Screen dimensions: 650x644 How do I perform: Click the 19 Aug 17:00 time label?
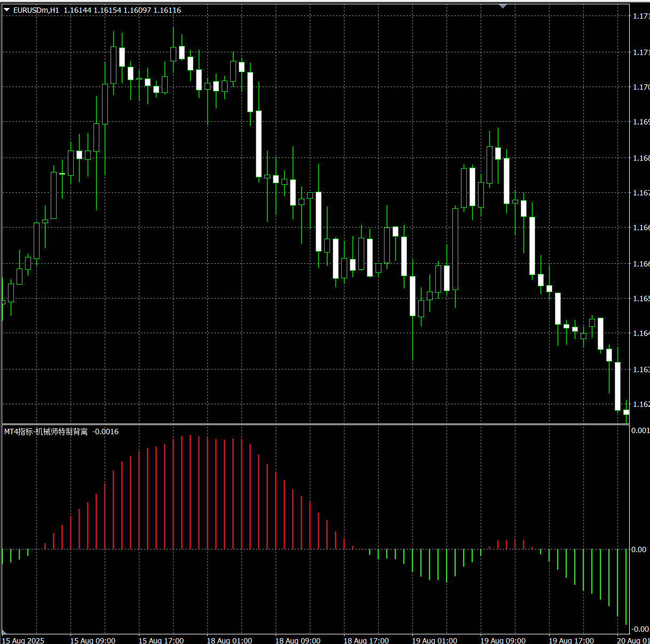pos(571,640)
